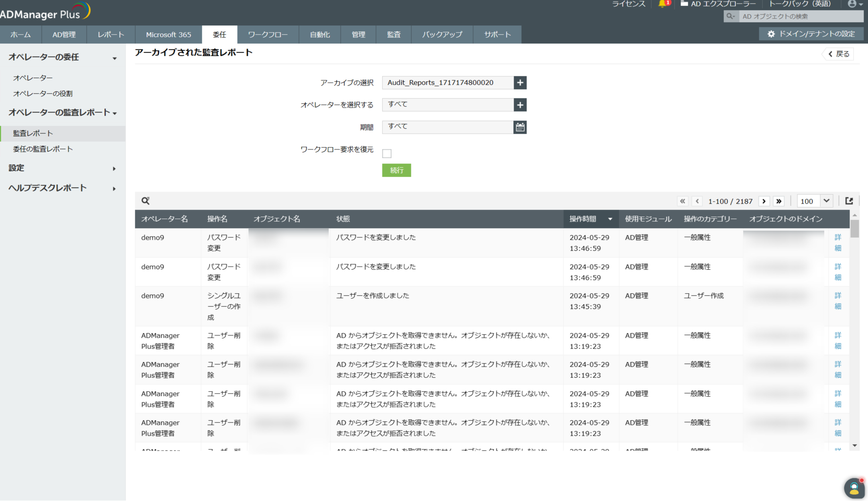
Task: Click the green 続行 button
Action: point(396,170)
